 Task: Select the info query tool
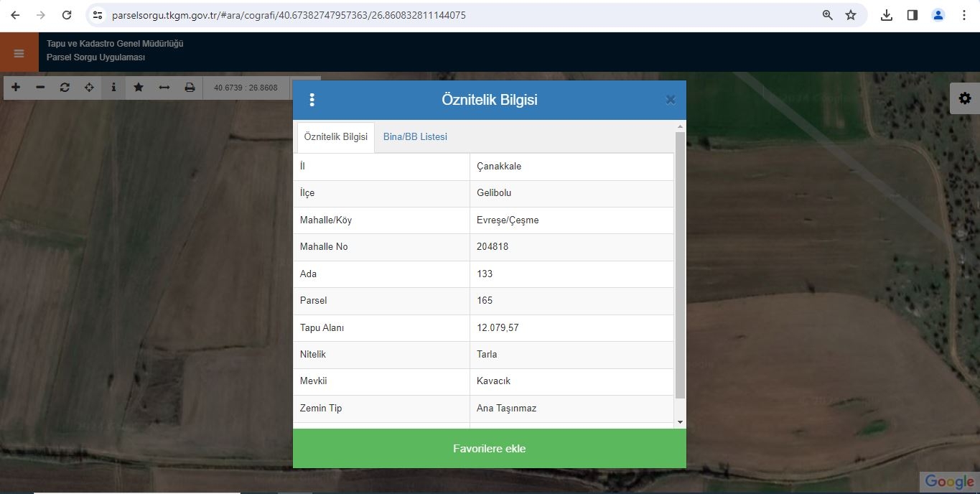point(113,88)
